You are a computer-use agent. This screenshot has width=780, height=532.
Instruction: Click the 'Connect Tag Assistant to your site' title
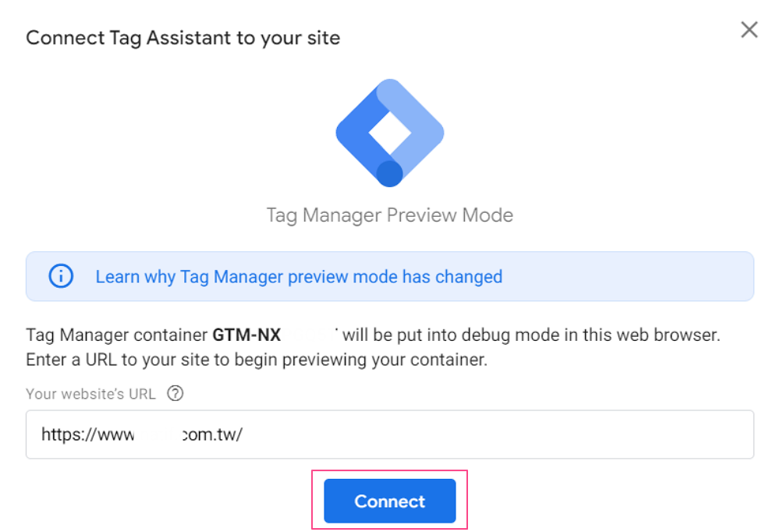(x=183, y=38)
